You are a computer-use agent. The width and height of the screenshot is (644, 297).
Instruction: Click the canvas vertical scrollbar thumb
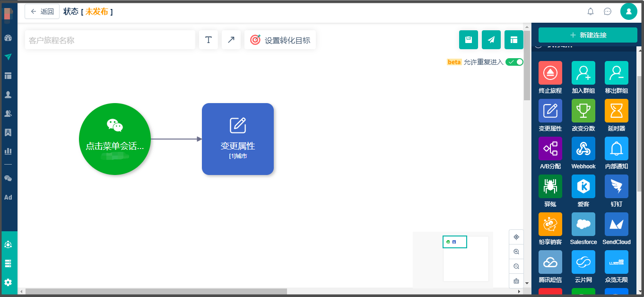coord(527,65)
